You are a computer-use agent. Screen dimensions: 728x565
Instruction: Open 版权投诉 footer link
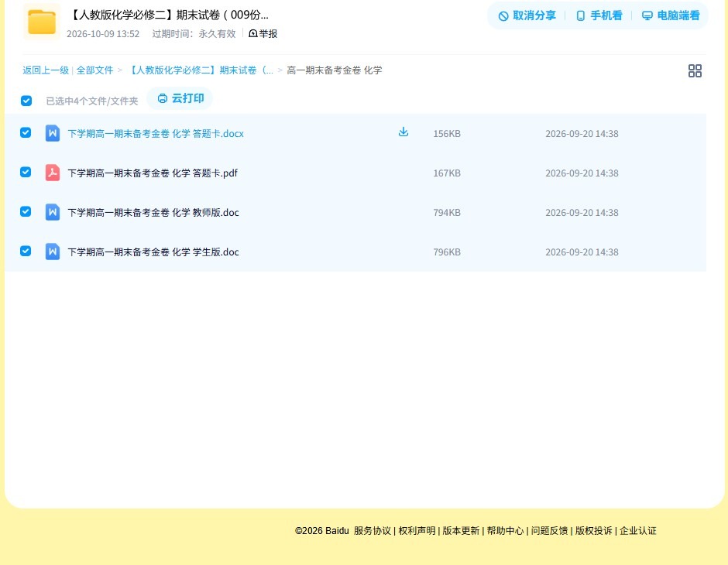(x=594, y=531)
